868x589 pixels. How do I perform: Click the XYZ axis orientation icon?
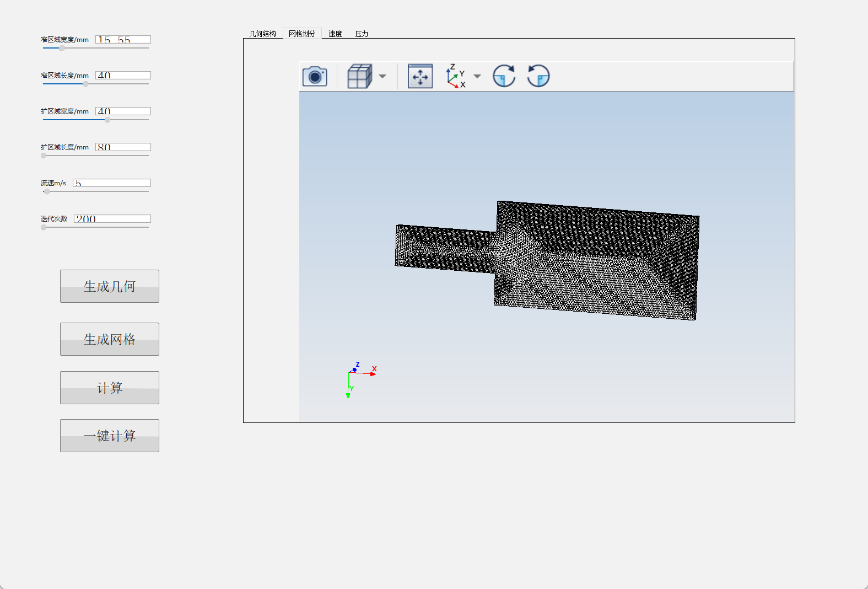(x=456, y=76)
